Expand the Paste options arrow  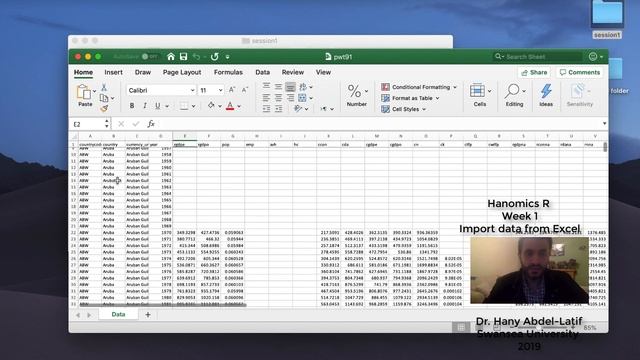tap(94, 91)
